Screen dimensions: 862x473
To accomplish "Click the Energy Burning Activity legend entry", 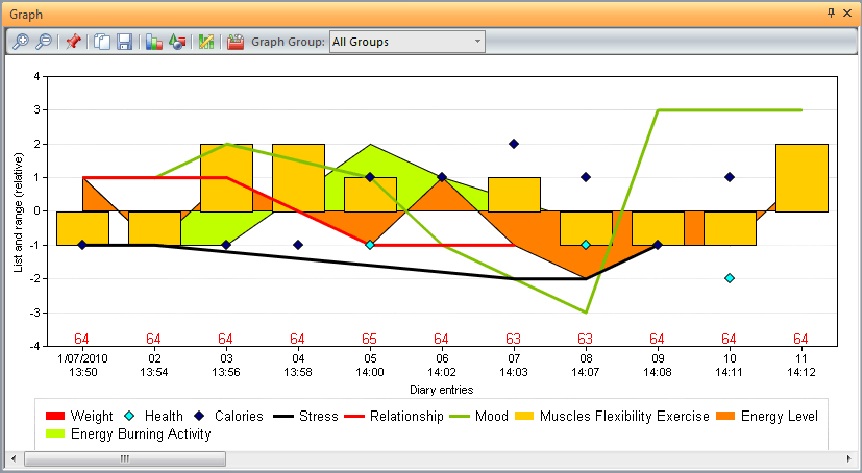I will (127, 435).
